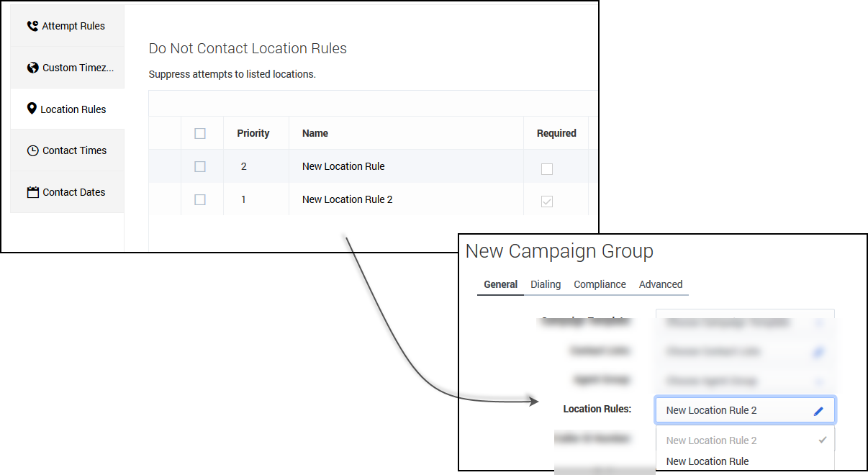Click the Contact Times clock icon
Screen dimensions: 868x475
pyautogui.click(x=32, y=150)
